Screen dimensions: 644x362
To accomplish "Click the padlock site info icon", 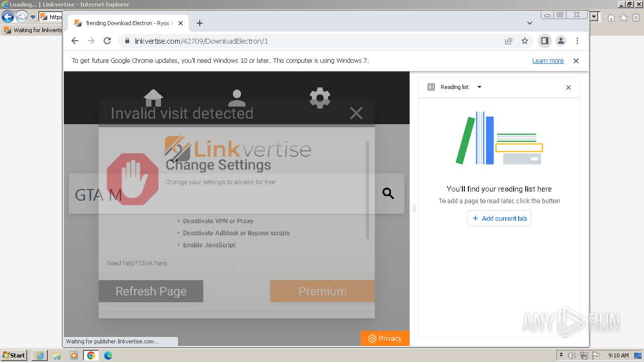I will coord(127,41).
